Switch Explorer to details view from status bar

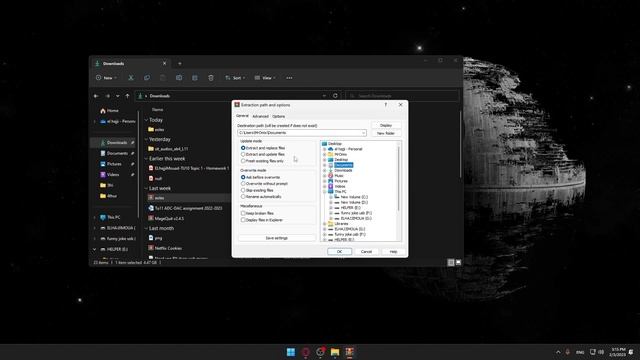coord(451,262)
